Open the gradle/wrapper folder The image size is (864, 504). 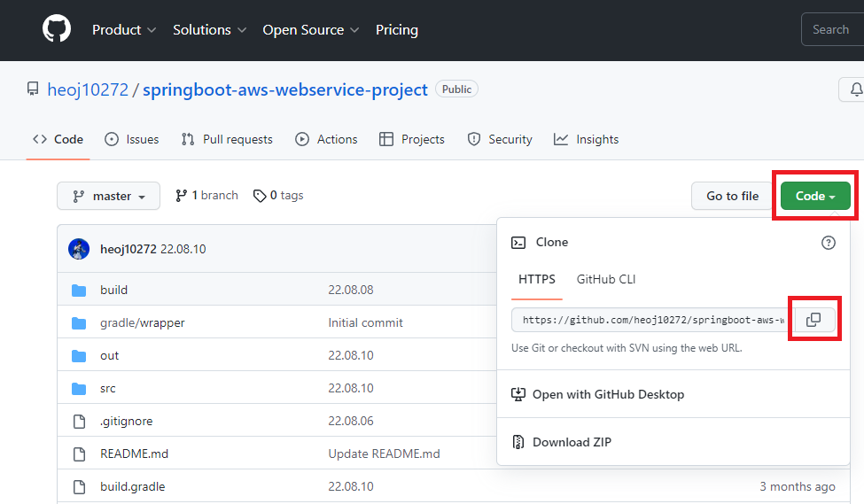[x=142, y=322]
